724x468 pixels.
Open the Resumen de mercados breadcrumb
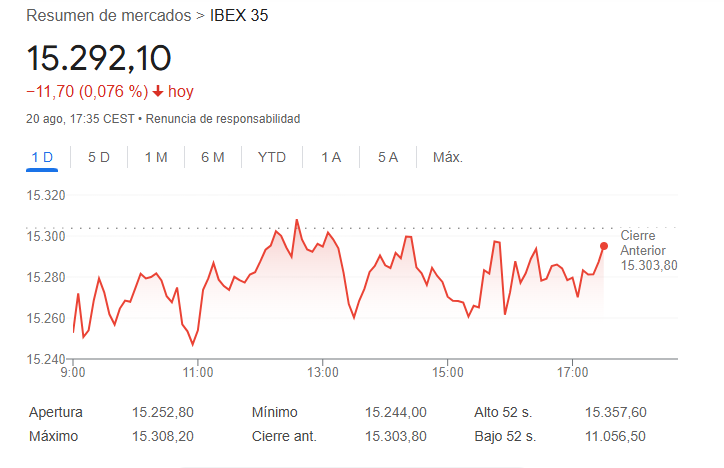point(107,16)
